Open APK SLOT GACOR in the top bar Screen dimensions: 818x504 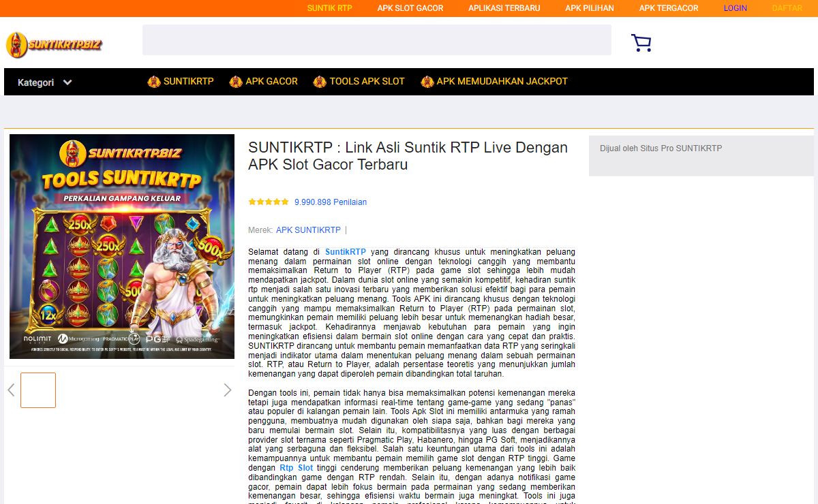click(x=410, y=8)
